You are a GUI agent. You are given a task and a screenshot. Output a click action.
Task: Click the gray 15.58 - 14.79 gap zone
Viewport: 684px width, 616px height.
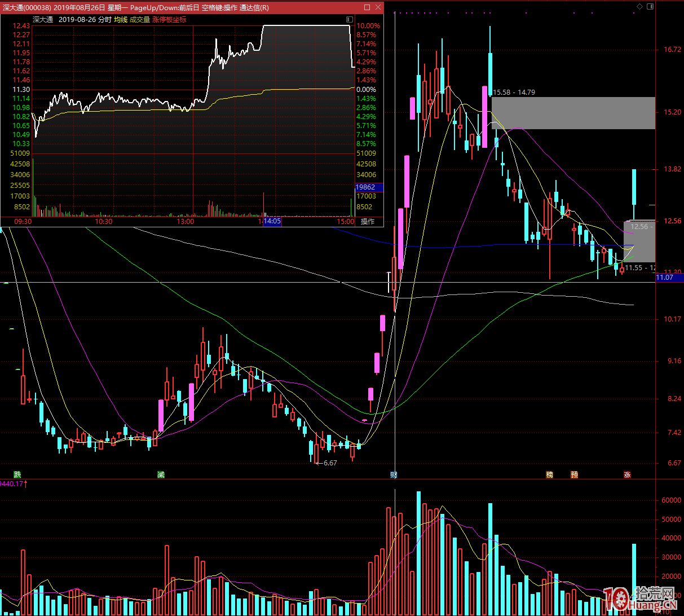[573, 113]
